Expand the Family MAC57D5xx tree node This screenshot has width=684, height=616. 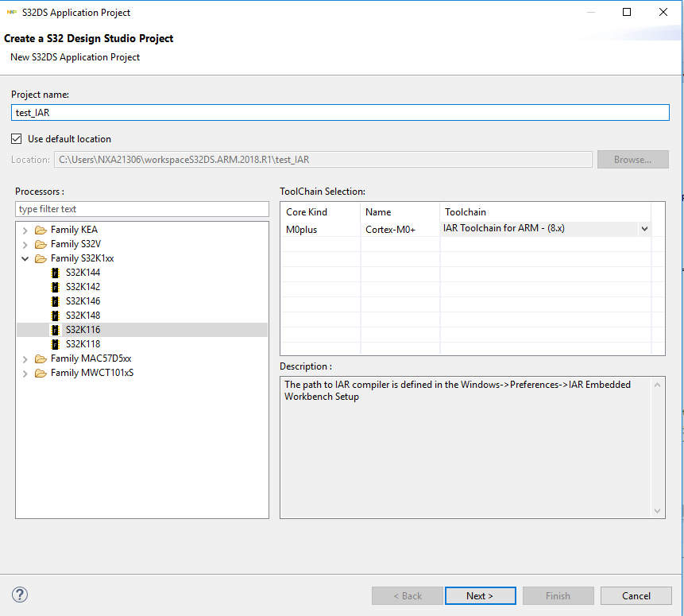pyautogui.click(x=25, y=359)
